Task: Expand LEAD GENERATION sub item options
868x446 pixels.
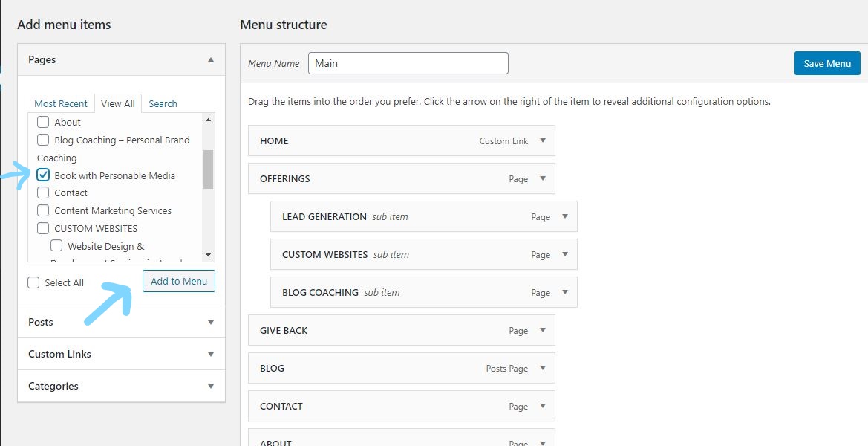Action: [x=567, y=216]
